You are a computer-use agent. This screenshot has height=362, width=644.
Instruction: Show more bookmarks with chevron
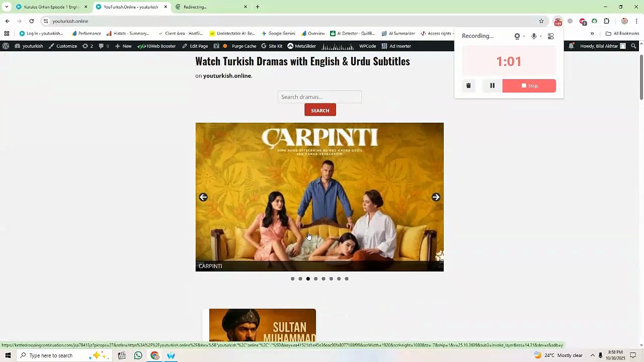(592, 34)
